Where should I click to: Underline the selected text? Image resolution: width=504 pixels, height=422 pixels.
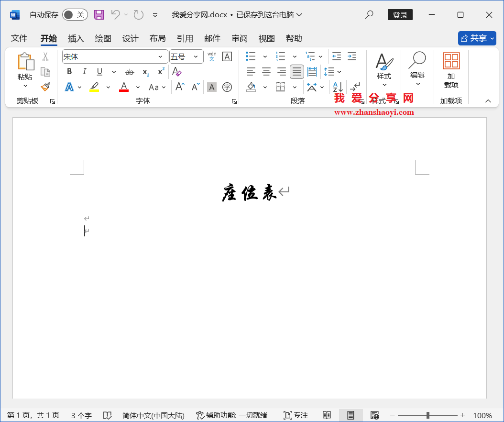(99, 71)
